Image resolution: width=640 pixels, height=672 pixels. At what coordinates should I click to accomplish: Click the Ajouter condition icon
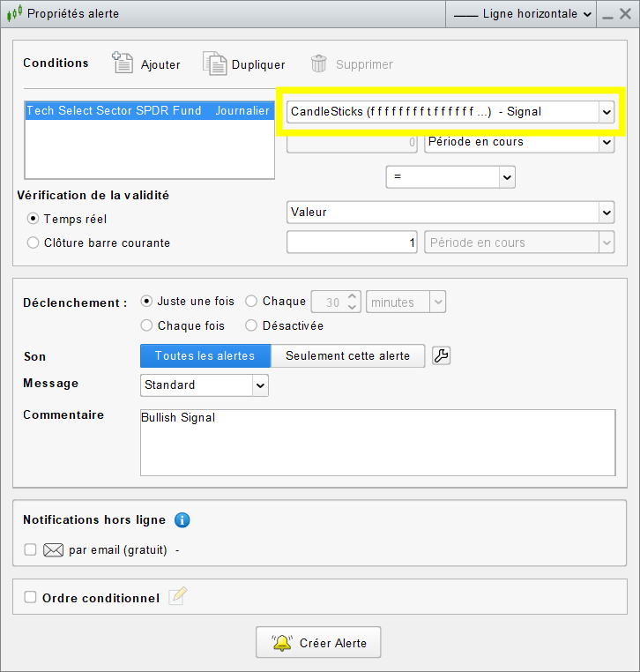point(123,63)
